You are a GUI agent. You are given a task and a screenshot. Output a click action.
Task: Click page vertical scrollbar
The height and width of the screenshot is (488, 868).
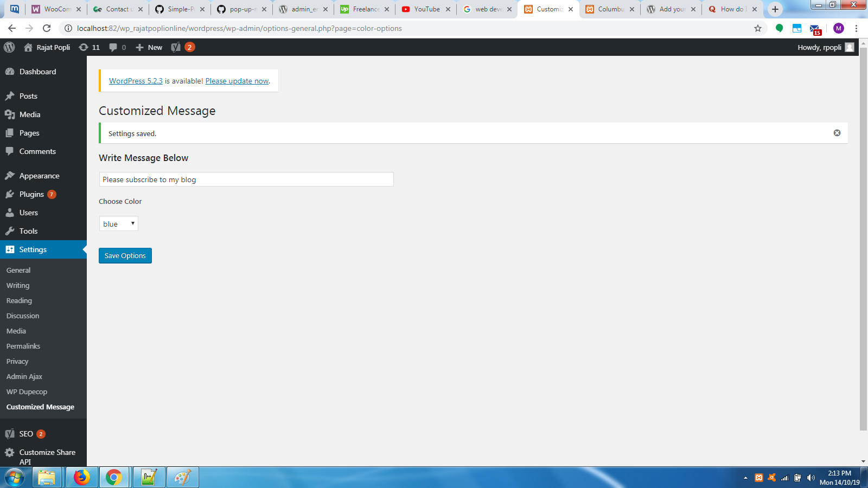pyautogui.click(x=863, y=239)
